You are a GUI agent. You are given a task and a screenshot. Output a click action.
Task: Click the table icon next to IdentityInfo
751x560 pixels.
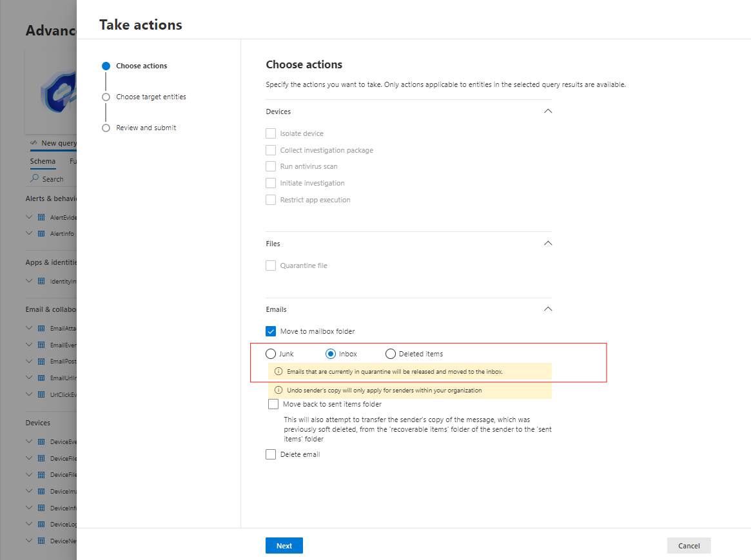tap(41, 281)
